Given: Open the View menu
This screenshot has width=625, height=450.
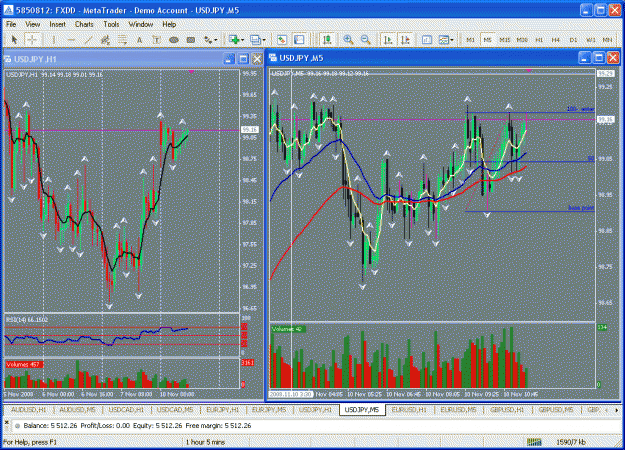Looking at the screenshot, I should [x=33, y=24].
